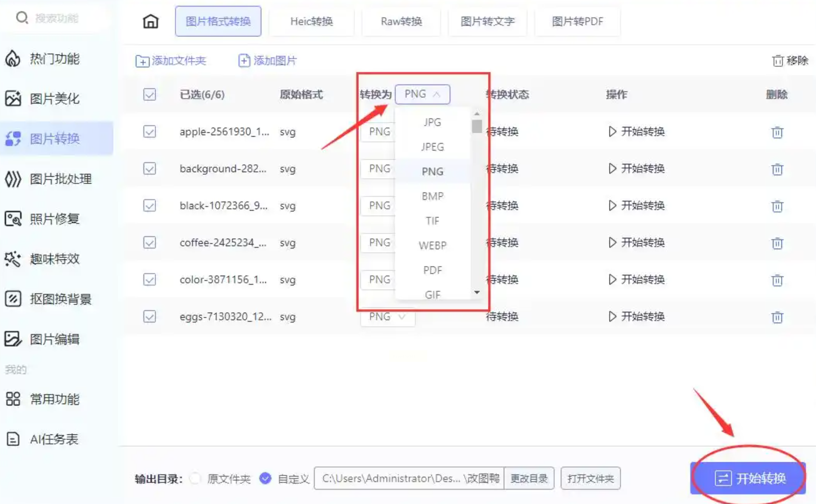The image size is (816, 504).
Task: Toggle the select-all 已选 checkbox
Action: 149,94
